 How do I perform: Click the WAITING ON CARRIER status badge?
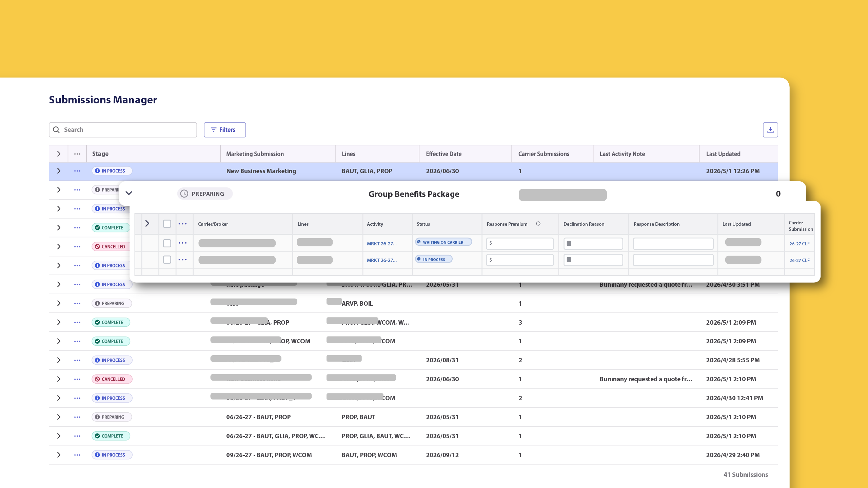443,242
